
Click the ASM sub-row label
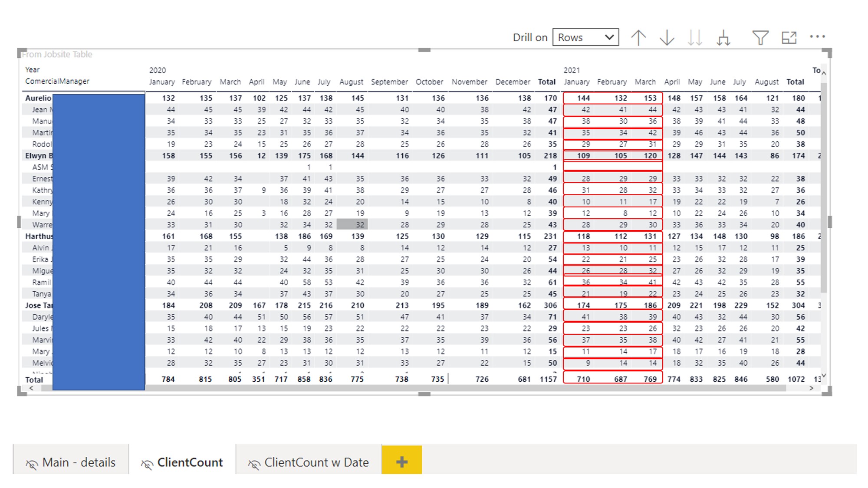(x=42, y=167)
